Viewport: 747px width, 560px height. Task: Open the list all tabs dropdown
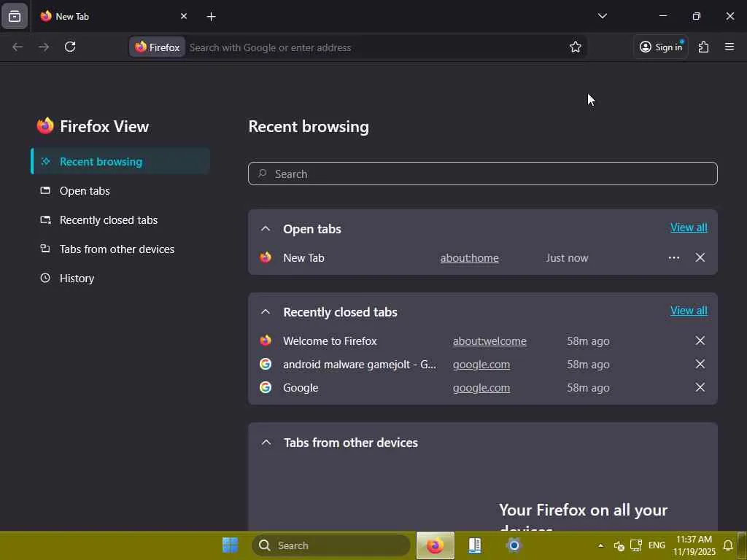coord(602,16)
